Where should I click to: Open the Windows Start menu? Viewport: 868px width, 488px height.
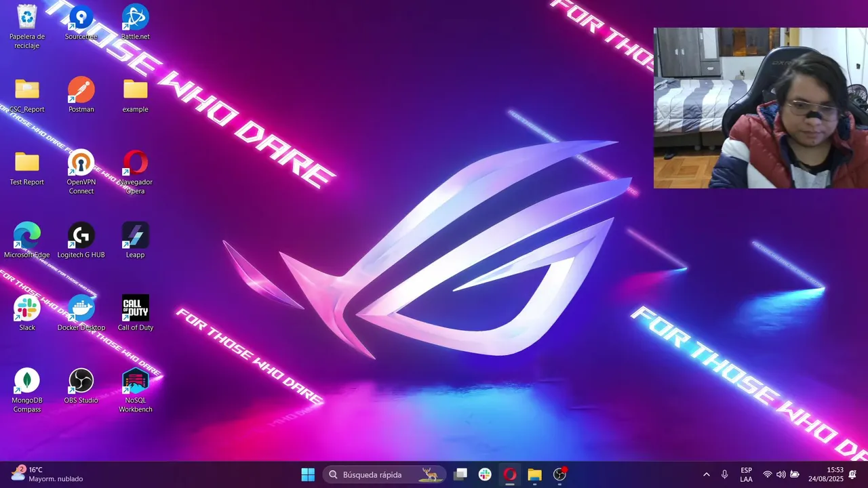[308, 474]
